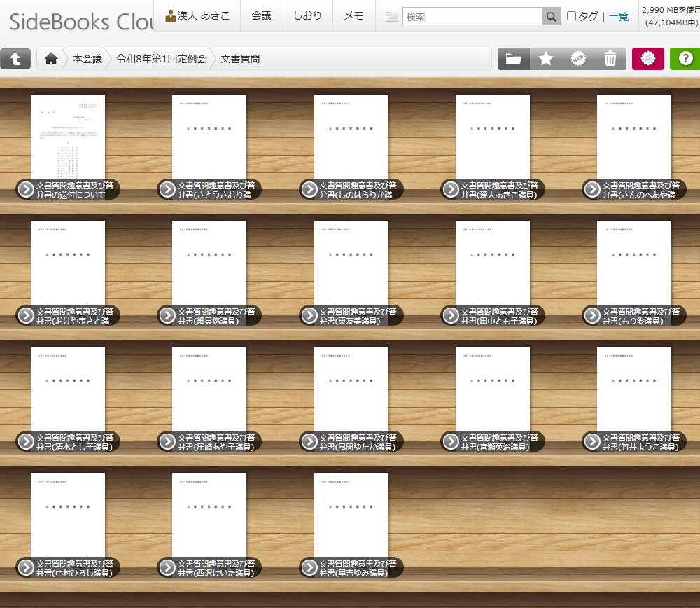Show new items with the NEW badge icon
Viewport: 700px width, 608px height.
(578, 59)
